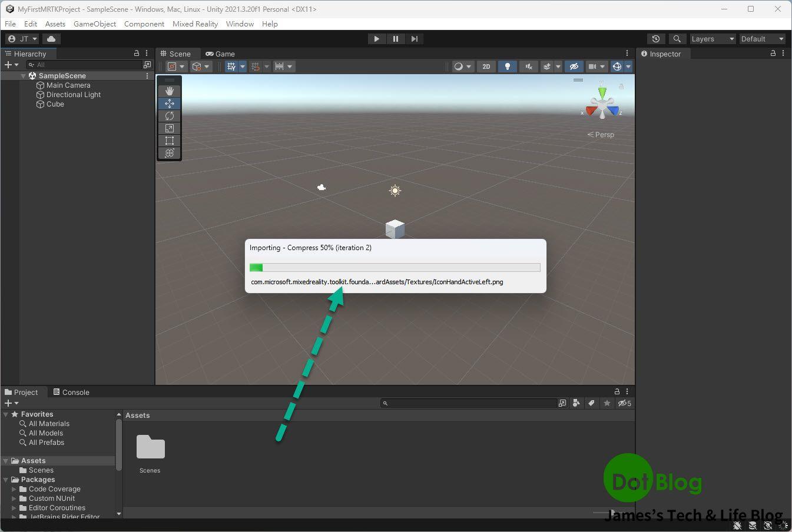
Task: Open Undo History button
Action: click(656, 39)
